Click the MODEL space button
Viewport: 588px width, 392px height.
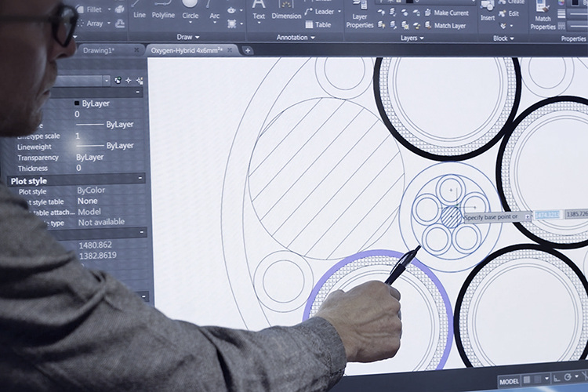point(510,382)
